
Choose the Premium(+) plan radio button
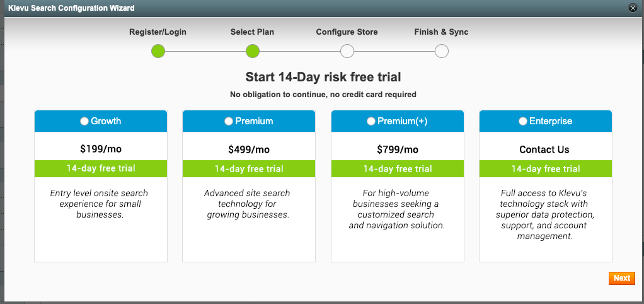[x=371, y=121]
